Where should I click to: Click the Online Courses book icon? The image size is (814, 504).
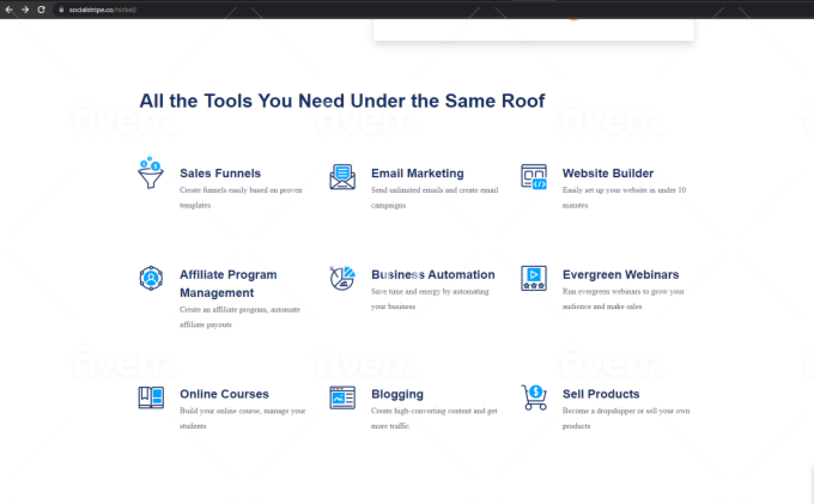click(151, 398)
